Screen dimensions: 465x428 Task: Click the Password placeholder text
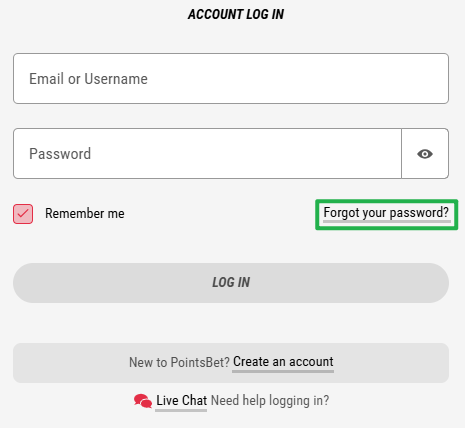click(x=60, y=154)
